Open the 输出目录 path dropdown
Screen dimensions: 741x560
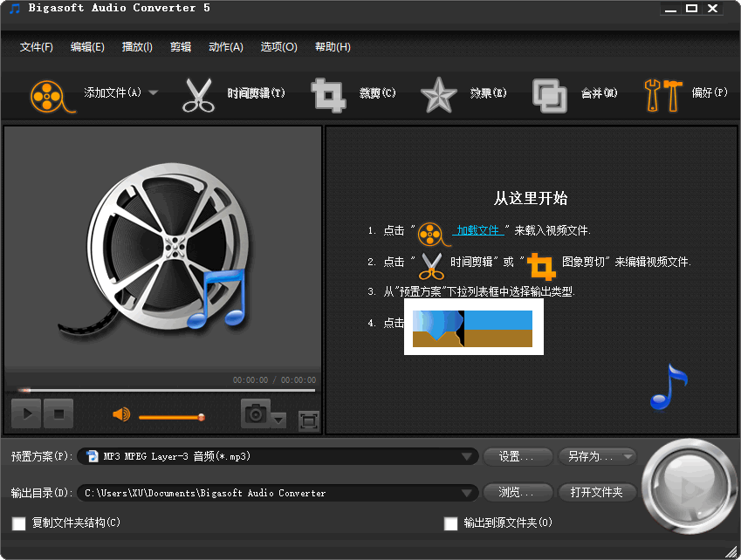tap(466, 493)
